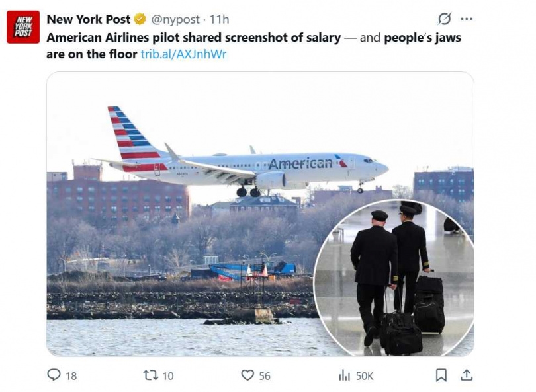The image size is (536, 392).
Task: Click the repost arrows icon
Action: (150, 375)
